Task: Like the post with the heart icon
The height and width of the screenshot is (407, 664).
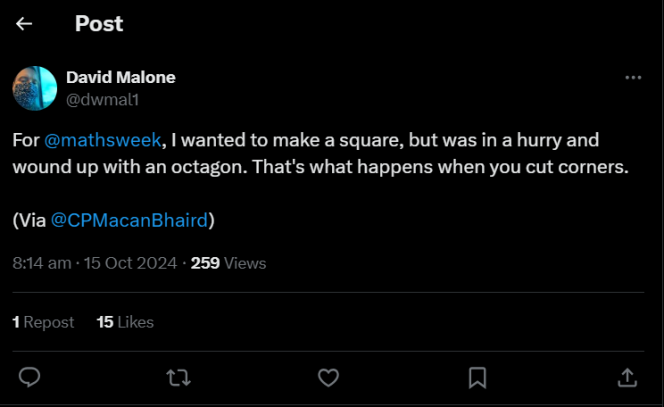Action: pyautogui.click(x=328, y=376)
